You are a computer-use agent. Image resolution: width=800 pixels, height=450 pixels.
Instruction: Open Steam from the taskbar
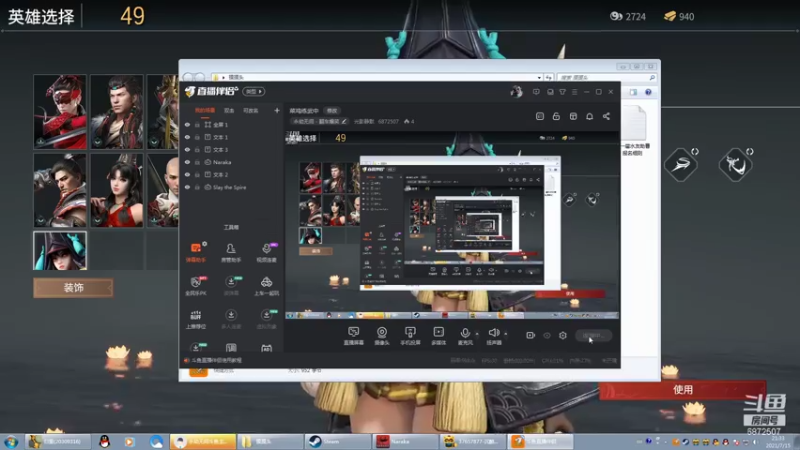pyautogui.click(x=337, y=441)
